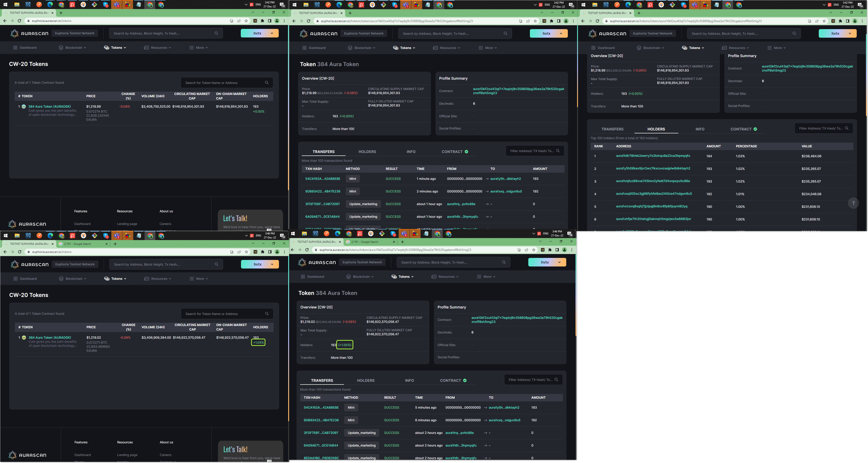Open INFO tab above 5 minutes ago transfers
868x463 pixels.
409,380
